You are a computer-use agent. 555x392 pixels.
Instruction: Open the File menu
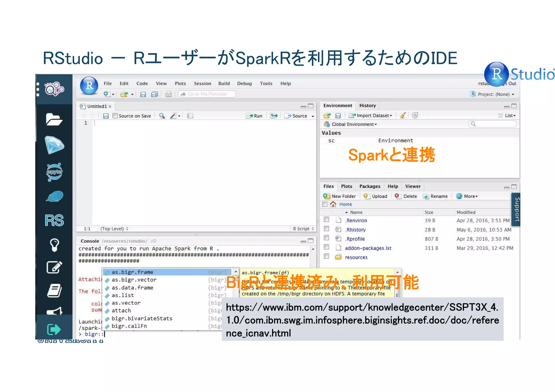108,84
